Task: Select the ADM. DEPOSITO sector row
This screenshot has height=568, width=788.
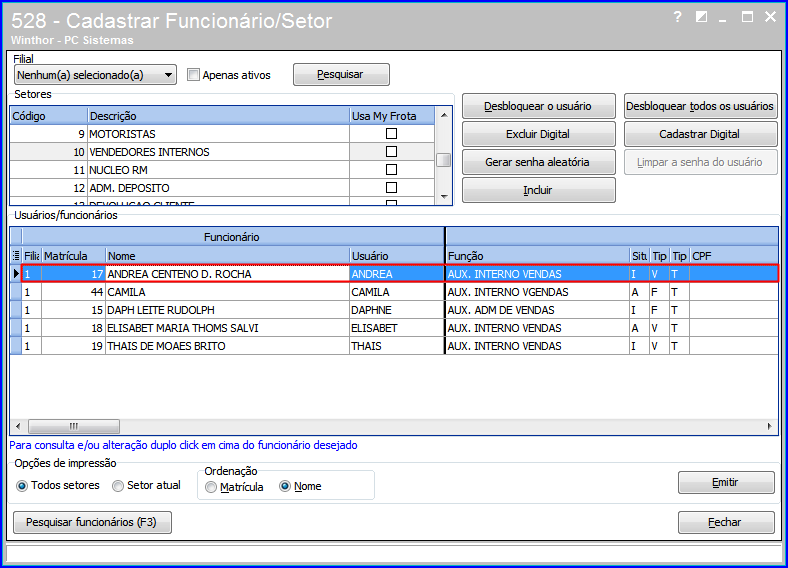Action: [222, 188]
